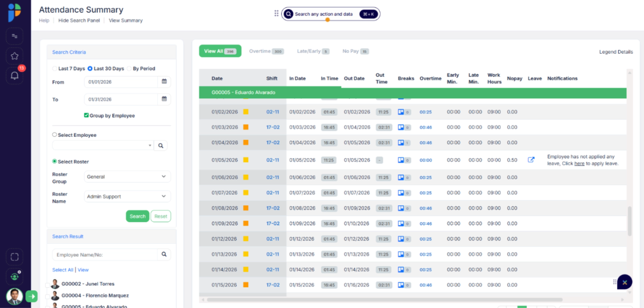Expand the Roster Name dropdown
This screenshot has width=644, height=308.
(x=127, y=196)
